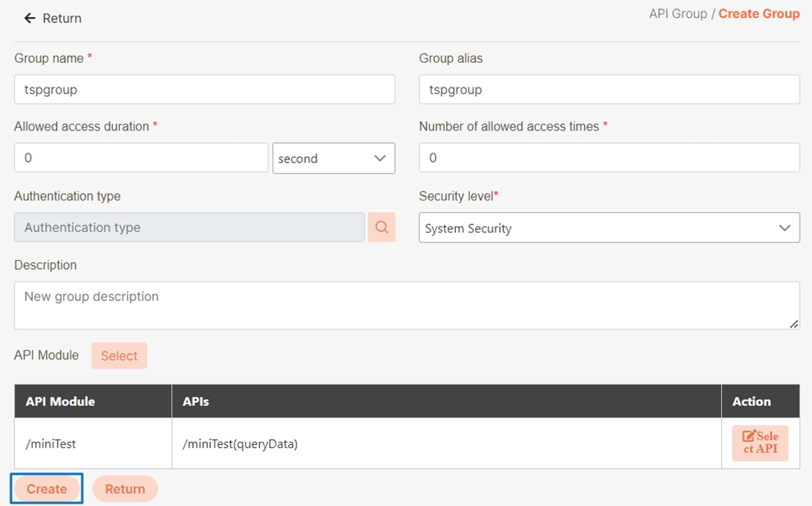This screenshot has width=812, height=506.
Task: Click the back arrow icon beside Return
Action: tap(30, 18)
